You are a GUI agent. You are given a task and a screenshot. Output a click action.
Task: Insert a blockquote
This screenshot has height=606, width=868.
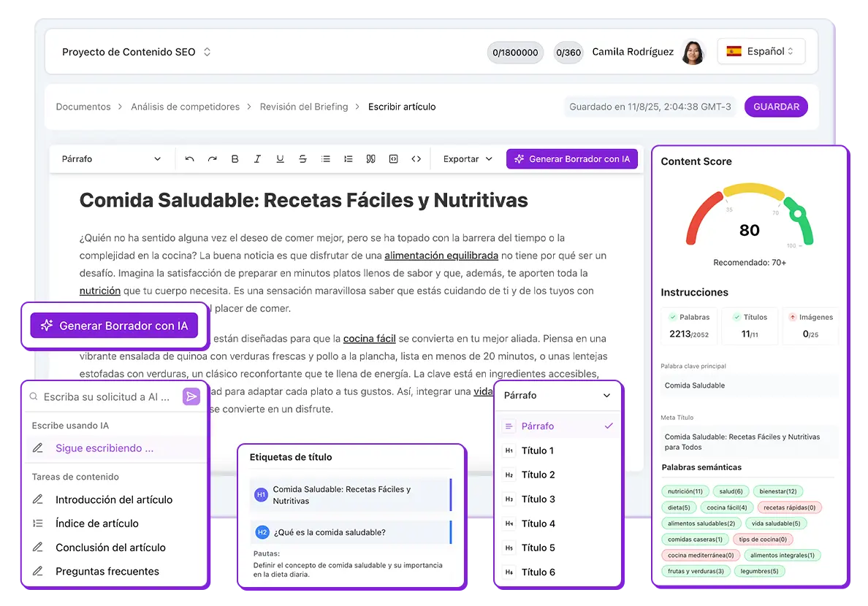point(371,159)
